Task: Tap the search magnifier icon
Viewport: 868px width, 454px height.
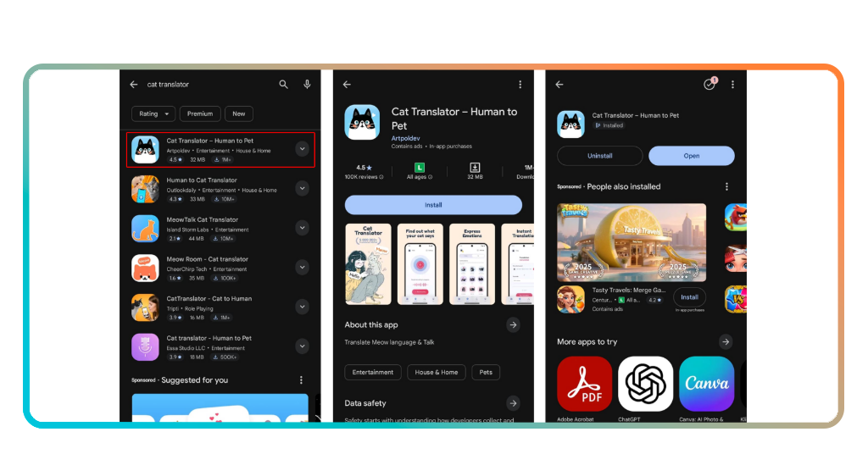Action: click(x=283, y=85)
